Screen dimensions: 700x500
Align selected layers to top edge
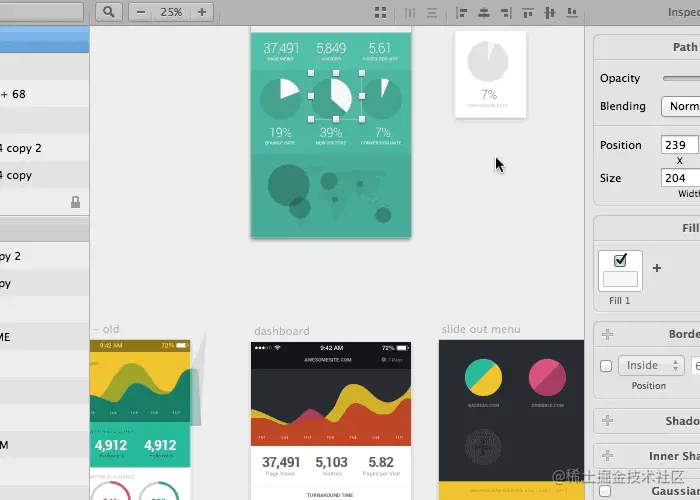[528, 12]
